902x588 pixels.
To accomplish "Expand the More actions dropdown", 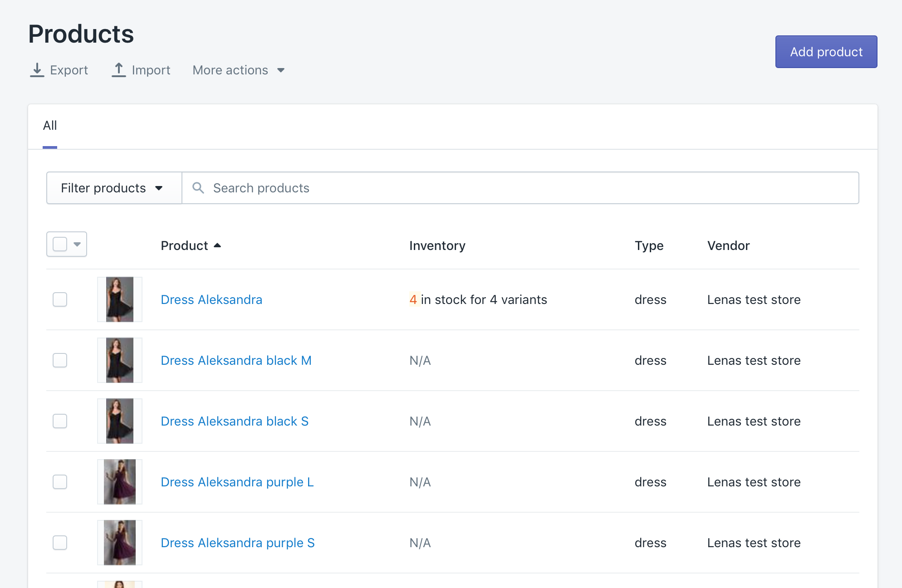I will 238,70.
